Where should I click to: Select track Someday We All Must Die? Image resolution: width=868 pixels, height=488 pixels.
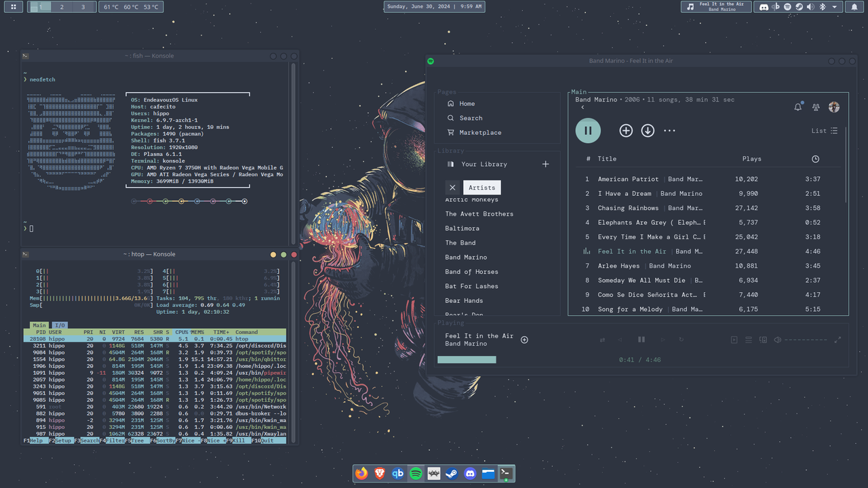tap(642, 280)
